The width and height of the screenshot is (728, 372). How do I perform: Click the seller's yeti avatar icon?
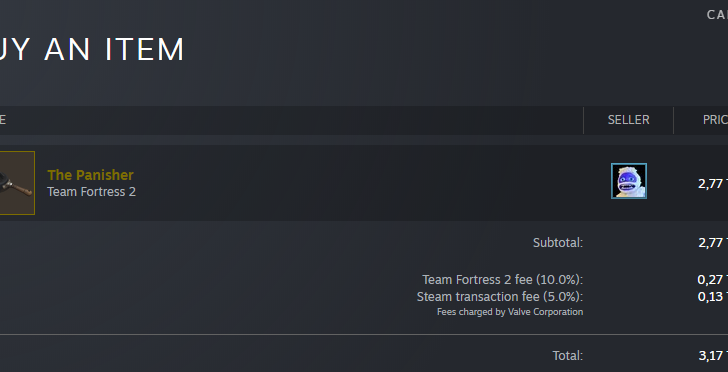pyautogui.click(x=629, y=181)
